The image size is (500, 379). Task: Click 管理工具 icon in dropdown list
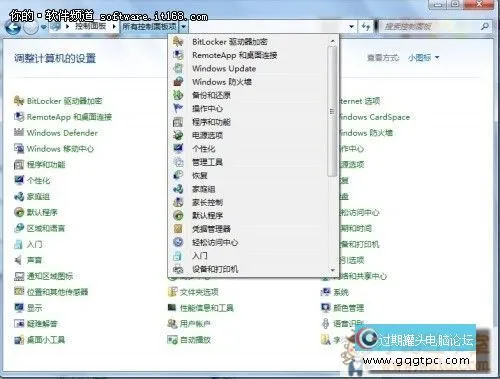pos(178,162)
